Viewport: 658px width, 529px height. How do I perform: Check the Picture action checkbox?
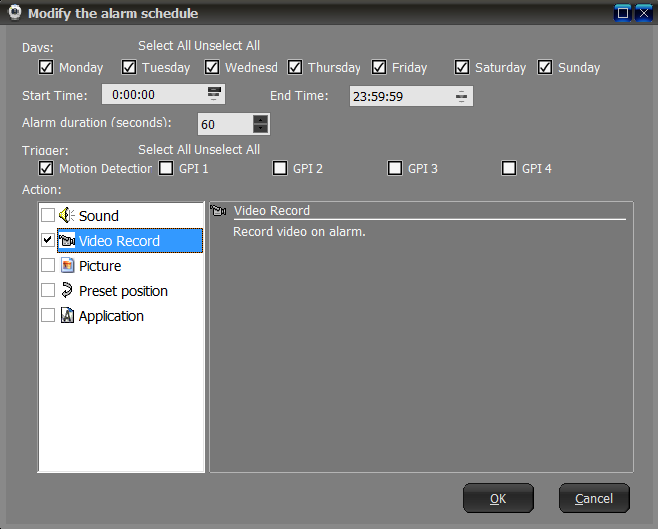(x=48, y=265)
